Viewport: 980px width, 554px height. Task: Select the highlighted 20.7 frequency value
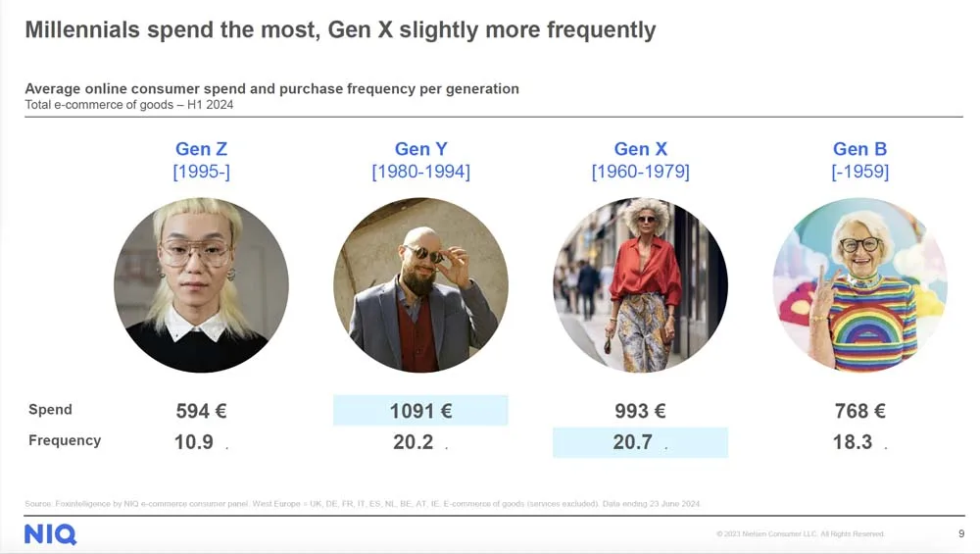click(633, 442)
